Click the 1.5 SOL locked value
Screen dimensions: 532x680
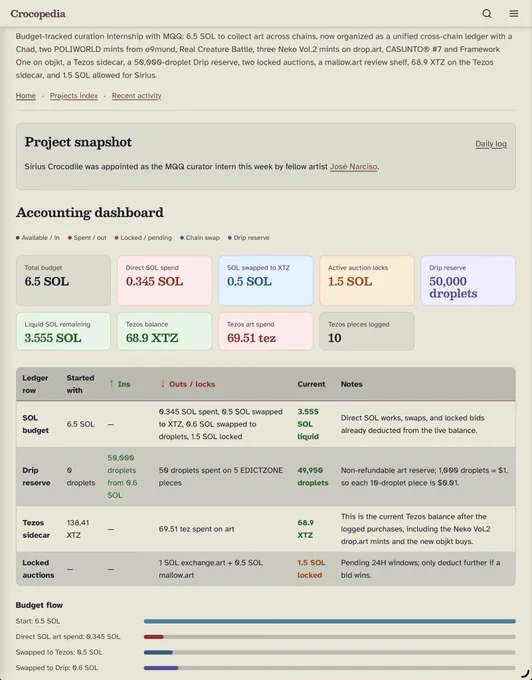coord(311,569)
